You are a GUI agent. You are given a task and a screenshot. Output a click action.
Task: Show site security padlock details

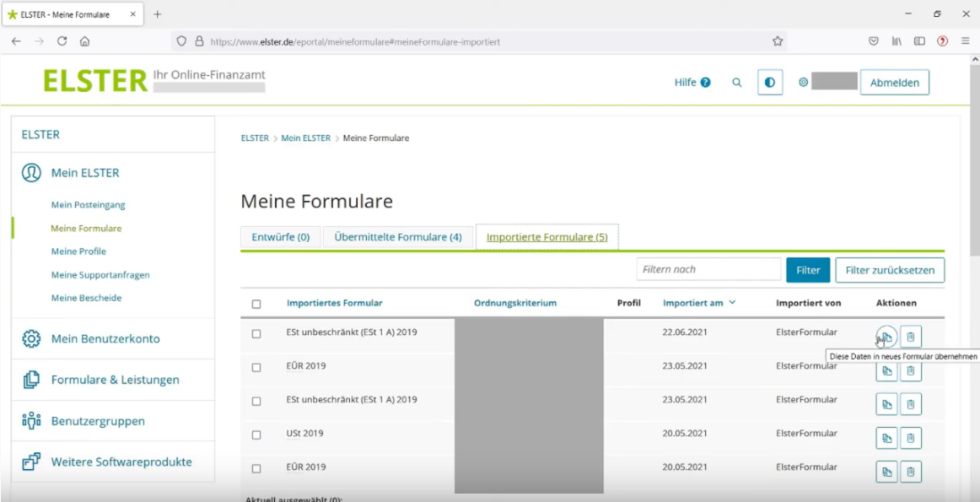[199, 41]
